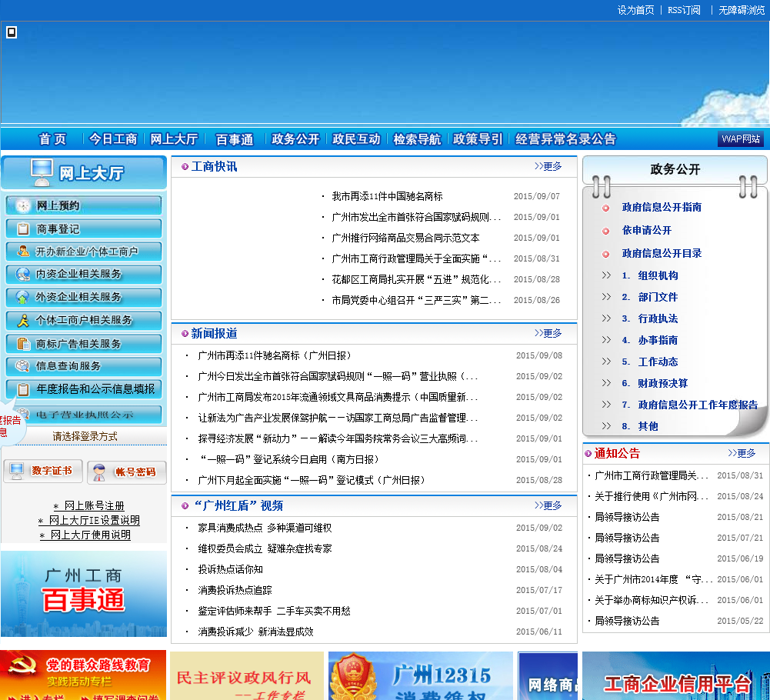The height and width of the screenshot is (700, 770).
Task: Click the globe icon beside 内资企业相关服务
Action: click(22, 274)
